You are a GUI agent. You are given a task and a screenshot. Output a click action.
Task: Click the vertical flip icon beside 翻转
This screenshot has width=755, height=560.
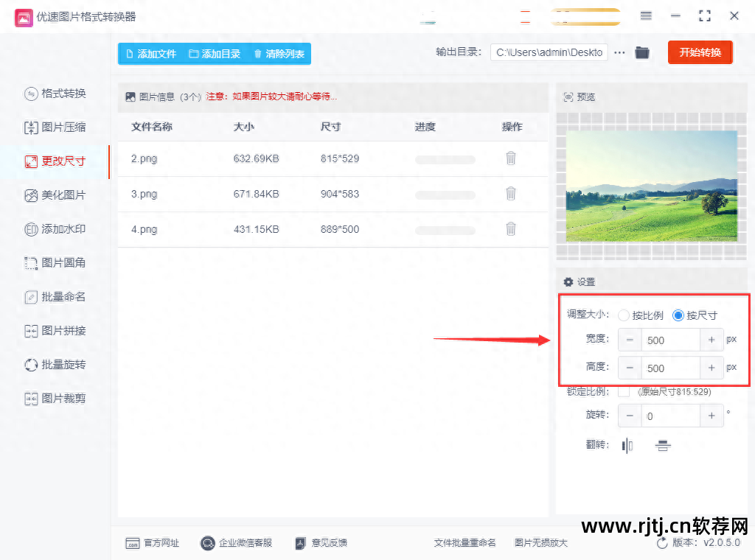coord(661,445)
